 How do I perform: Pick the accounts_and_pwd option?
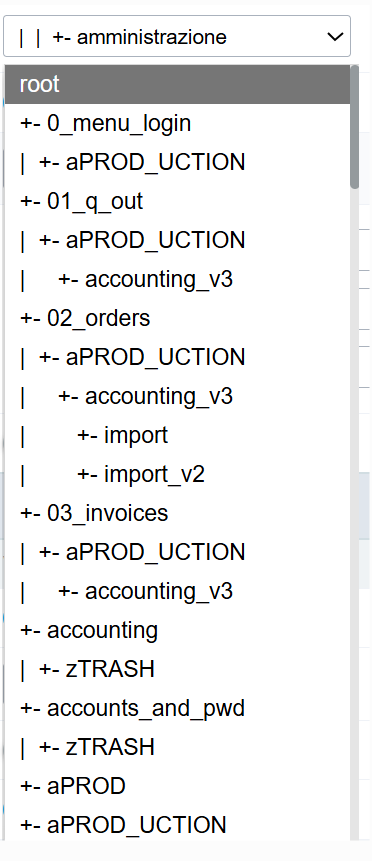click(177, 708)
